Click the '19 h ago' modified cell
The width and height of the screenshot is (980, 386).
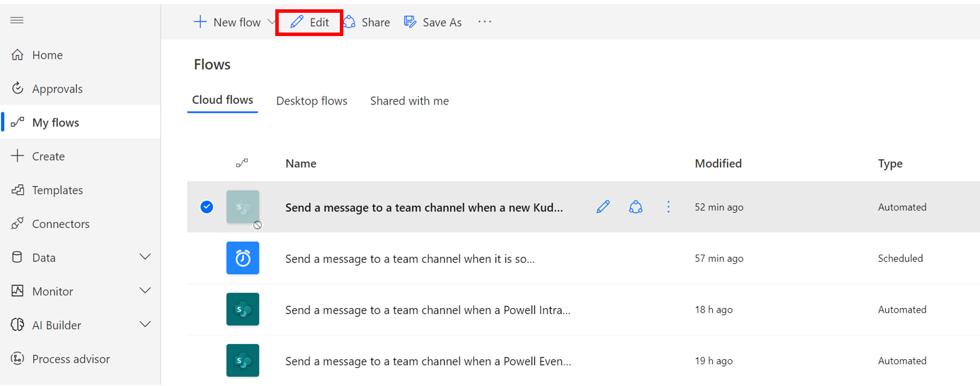click(x=713, y=360)
